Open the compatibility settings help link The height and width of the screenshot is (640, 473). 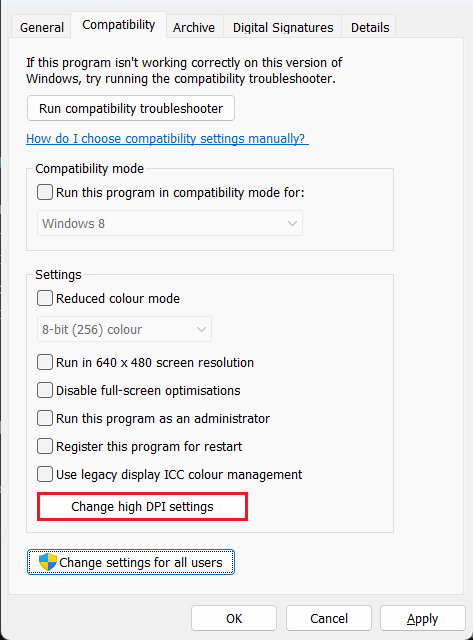click(x=167, y=139)
